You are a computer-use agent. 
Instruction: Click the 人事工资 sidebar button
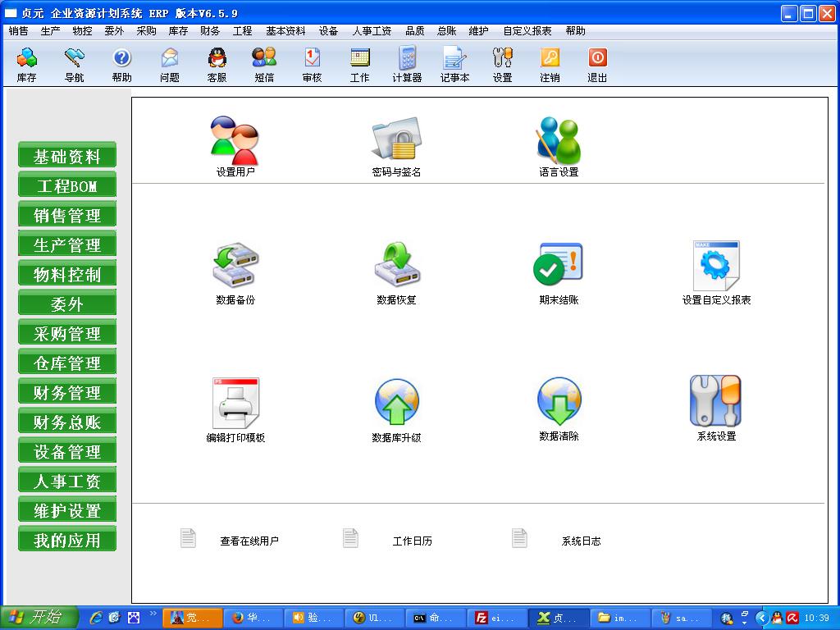pos(67,481)
